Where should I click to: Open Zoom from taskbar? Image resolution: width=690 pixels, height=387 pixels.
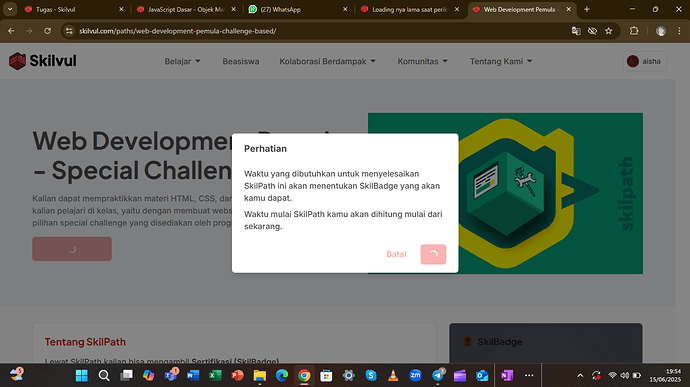pyautogui.click(x=415, y=376)
